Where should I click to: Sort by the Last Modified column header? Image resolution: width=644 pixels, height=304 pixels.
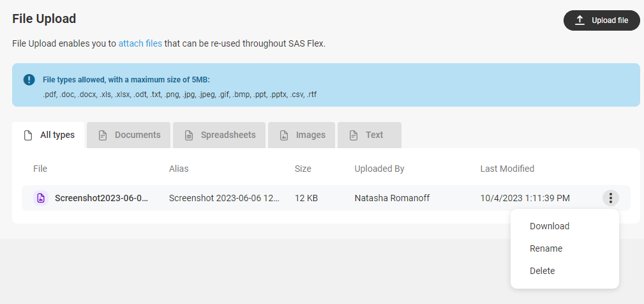[x=507, y=169]
